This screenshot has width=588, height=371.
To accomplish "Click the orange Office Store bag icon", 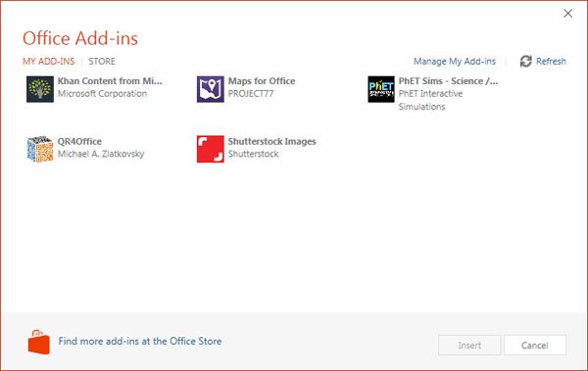I will tap(38, 343).
